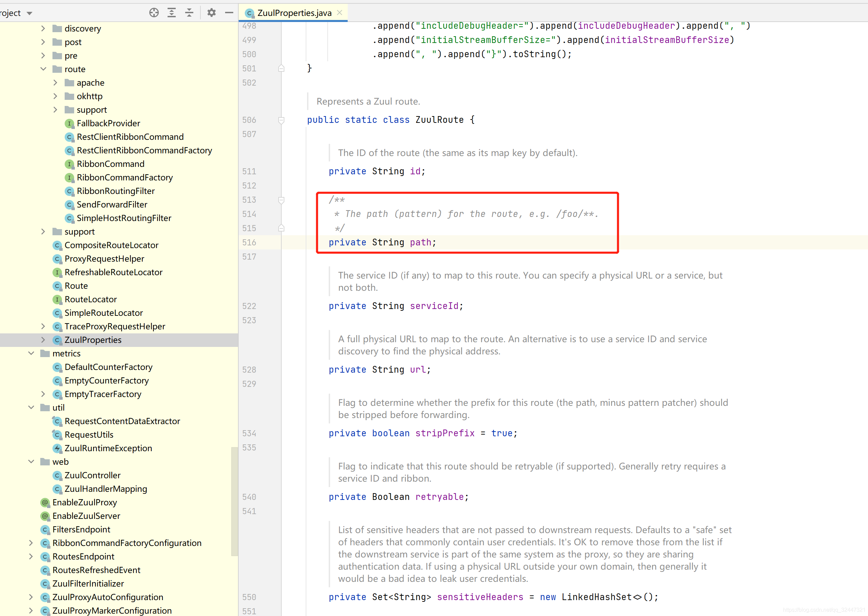Image resolution: width=868 pixels, height=616 pixels.
Task: Click the ZuulProperties.java tab
Action: click(291, 13)
